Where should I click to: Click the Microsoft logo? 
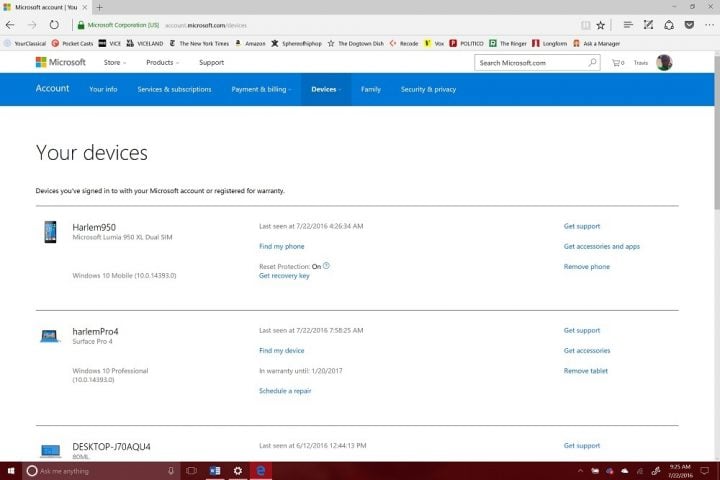(61, 62)
